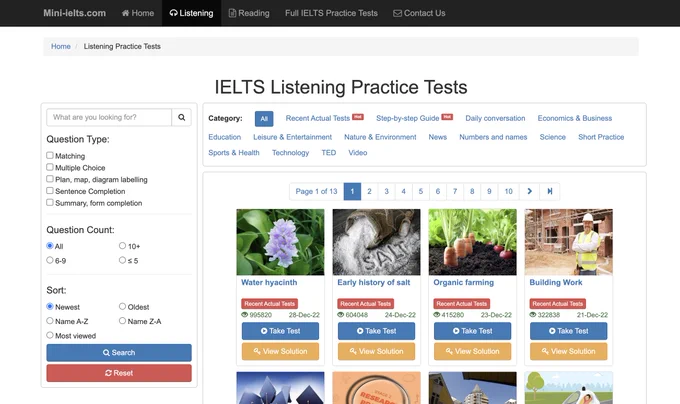
Task: Open the Early history of salt thumbnail
Action: pos(376,242)
